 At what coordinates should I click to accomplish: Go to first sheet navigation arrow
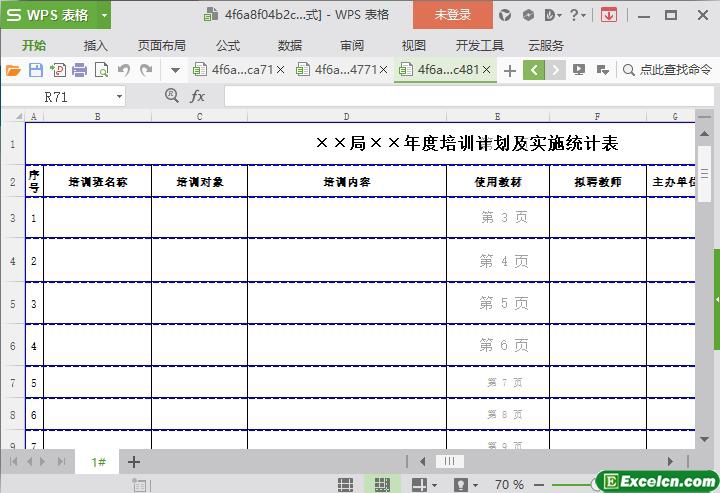click(13, 461)
